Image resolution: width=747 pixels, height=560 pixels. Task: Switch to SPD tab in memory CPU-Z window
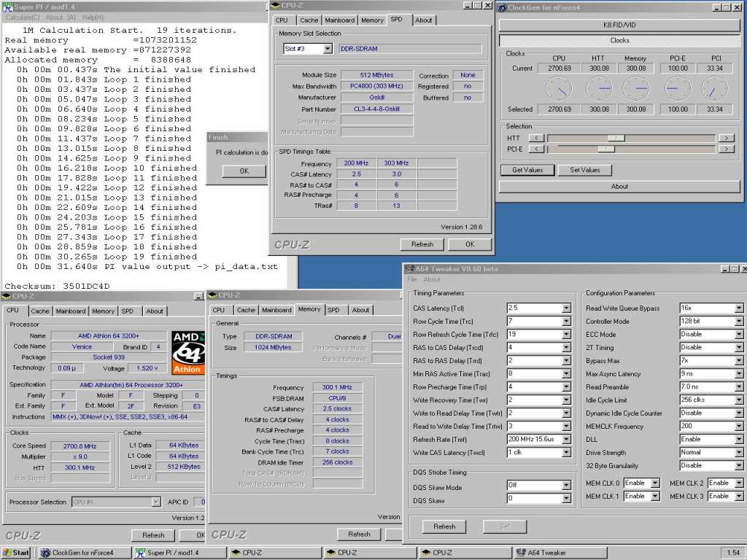click(x=333, y=310)
